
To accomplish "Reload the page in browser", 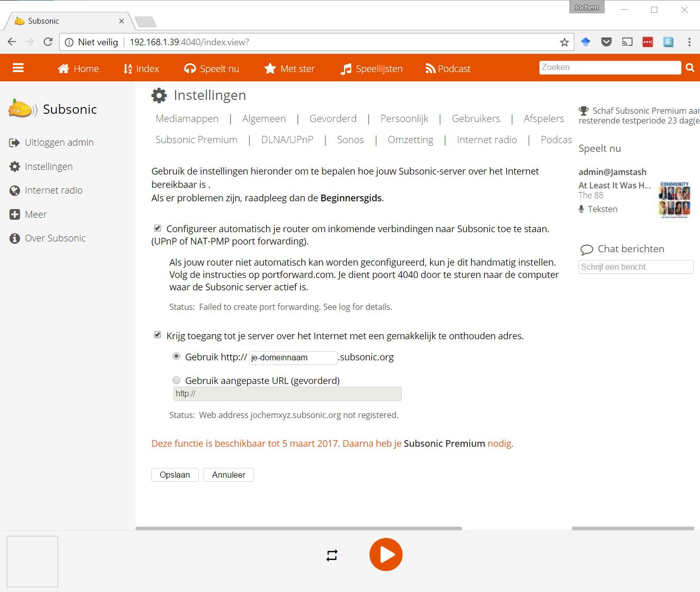I will coord(48,42).
